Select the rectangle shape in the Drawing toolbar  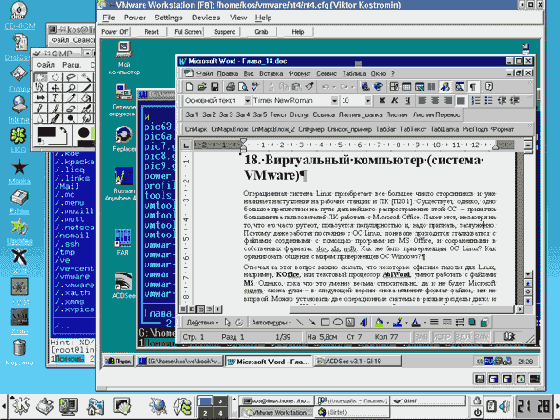click(325, 322)
